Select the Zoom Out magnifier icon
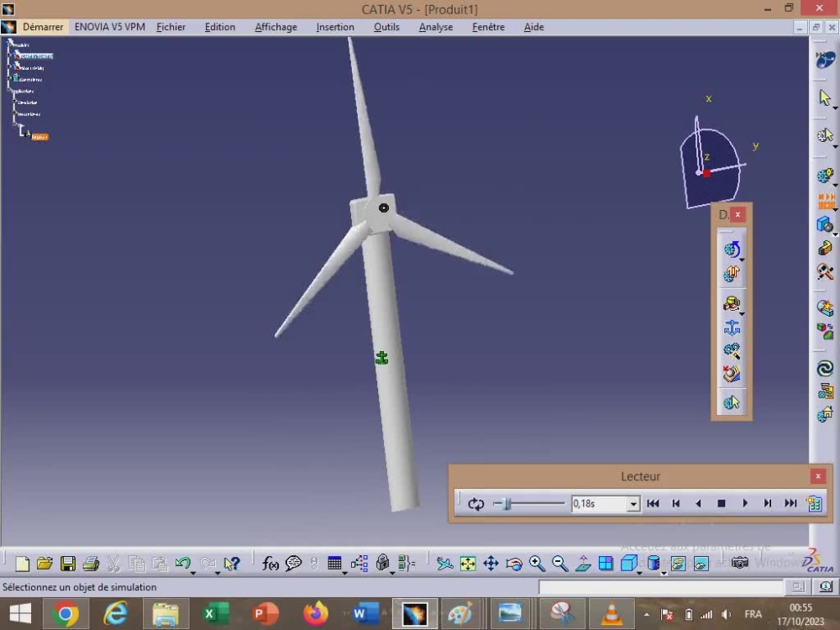This screenshot has width=840, height=630. coord(558,563)
